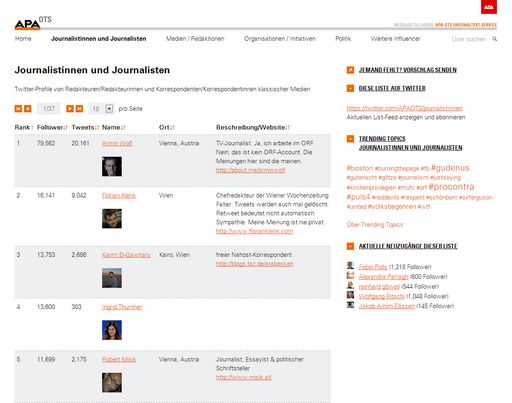Click the #procontra trending hashtag
This screenshot has width=512, height=403.
(x=451, y=186)
